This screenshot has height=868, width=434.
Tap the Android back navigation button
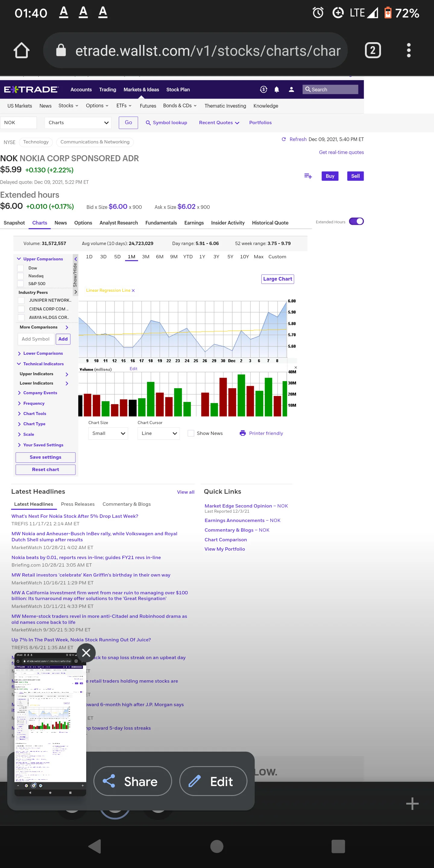coord(95,846)
